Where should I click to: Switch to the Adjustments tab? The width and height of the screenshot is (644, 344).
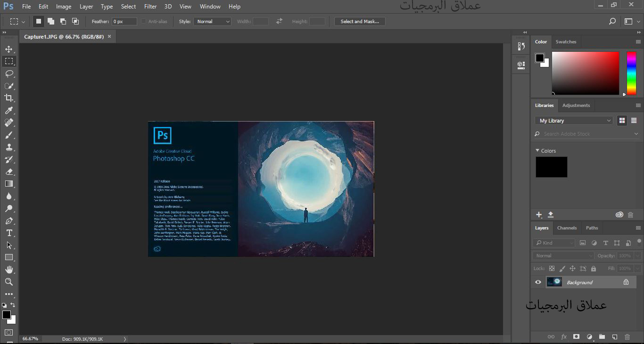[x=576, y=106]
